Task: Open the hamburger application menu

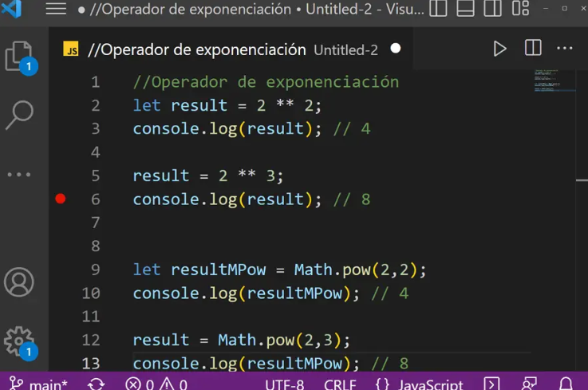Action: pos(56,8)
